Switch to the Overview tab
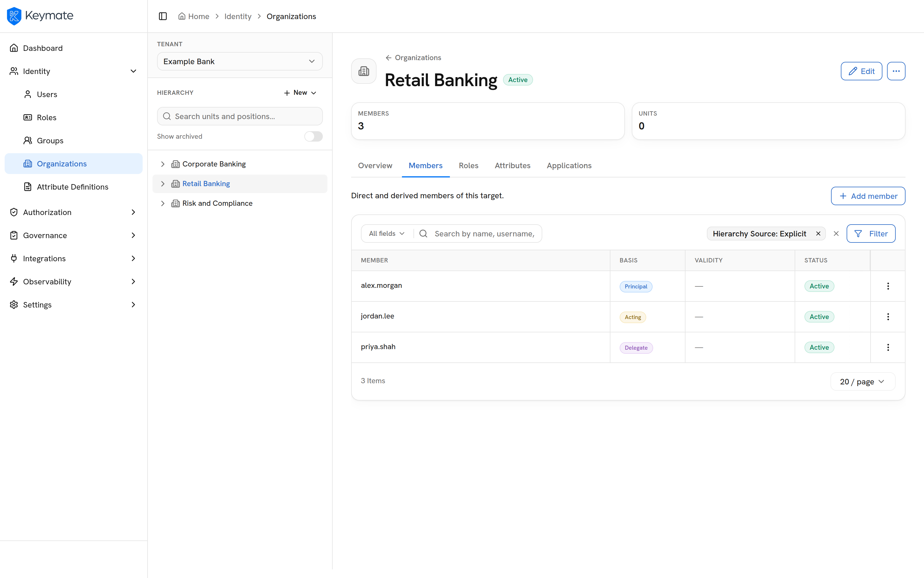The width and height of the screenshot is (924, 578). 375,166
